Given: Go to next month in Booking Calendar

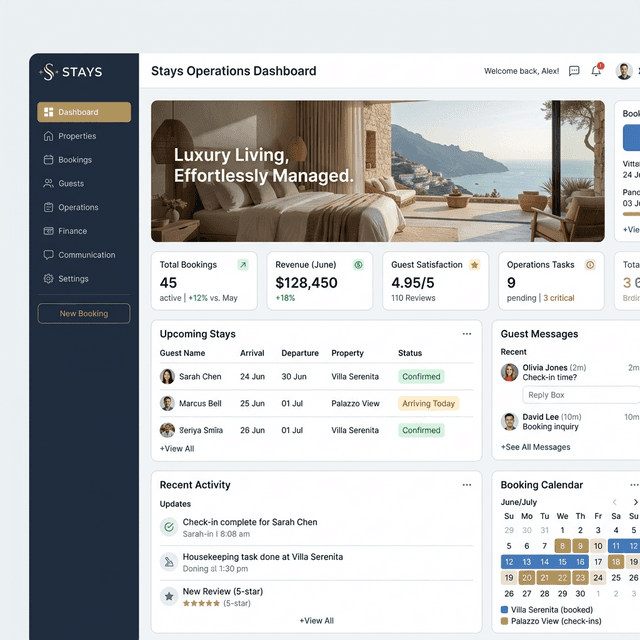Looking at the screenshot, I should (x=635, y=502).
